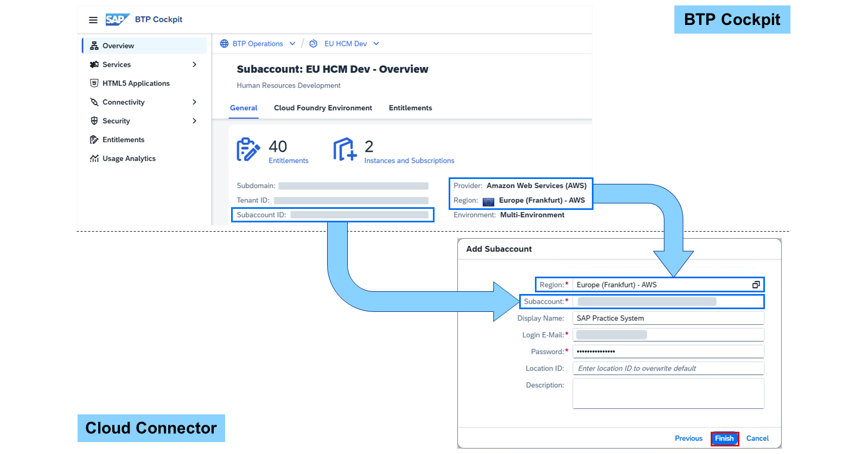Click the Password field
This screenshot has width=868, height=454.
click(x=668, y=351)
